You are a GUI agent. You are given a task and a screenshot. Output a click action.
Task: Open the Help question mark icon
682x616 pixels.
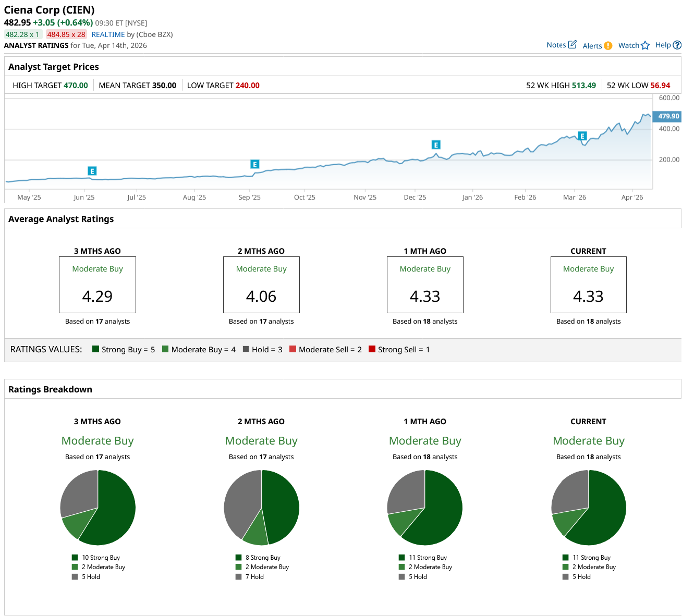[677, 45]
